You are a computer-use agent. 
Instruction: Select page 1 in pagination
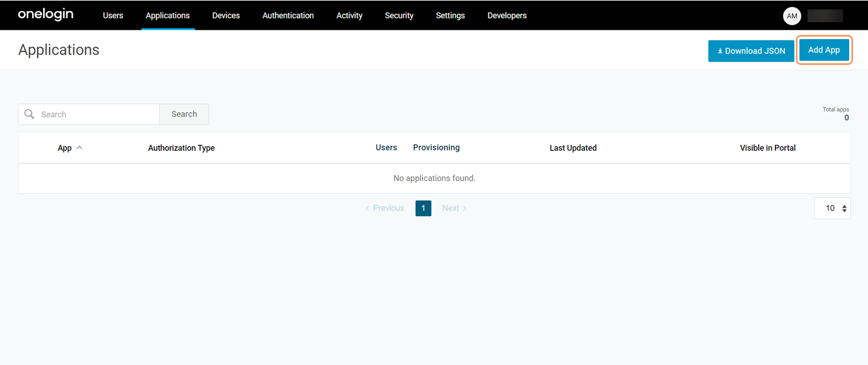pos(423,208)
